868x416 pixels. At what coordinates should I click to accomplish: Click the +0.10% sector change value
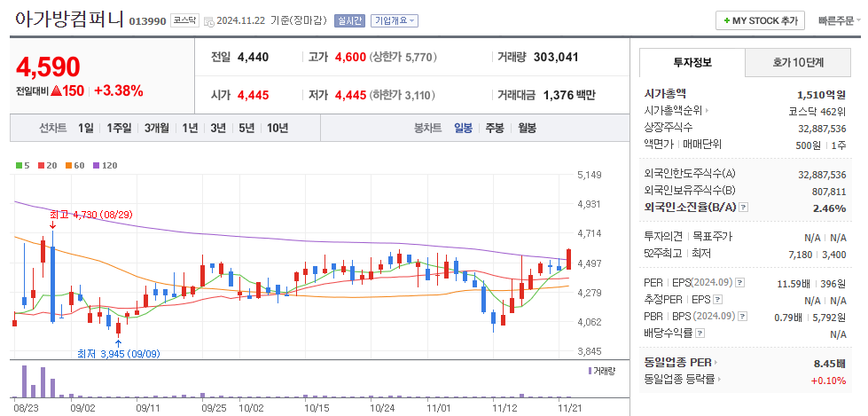click(829, 381)
